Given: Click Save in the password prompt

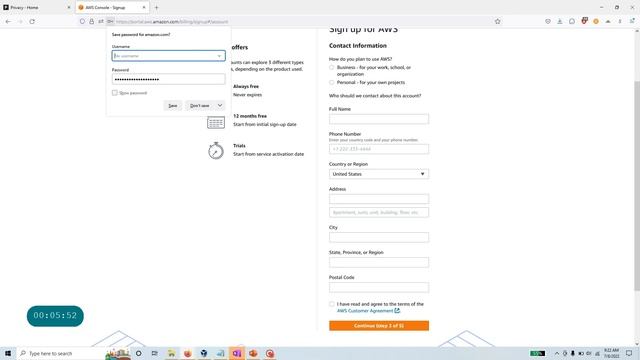Looking at the screenshot, I should pos(173,105).
